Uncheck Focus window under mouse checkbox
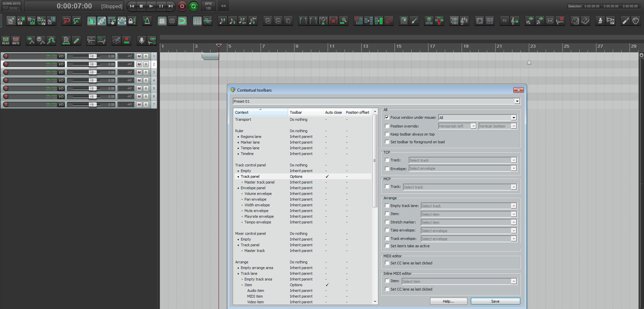 tap(387, 117)
